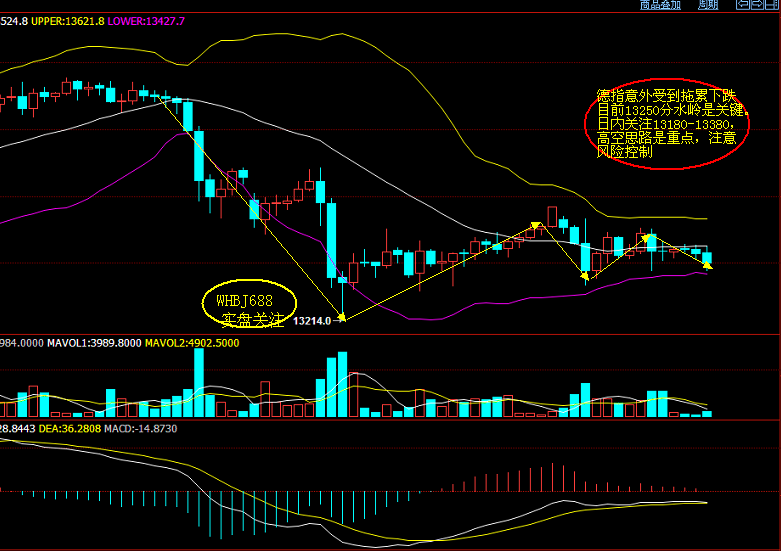Click the last cyan bar in the volume panel
Viewport: 781px width, 551px height.
pos(707,413)
